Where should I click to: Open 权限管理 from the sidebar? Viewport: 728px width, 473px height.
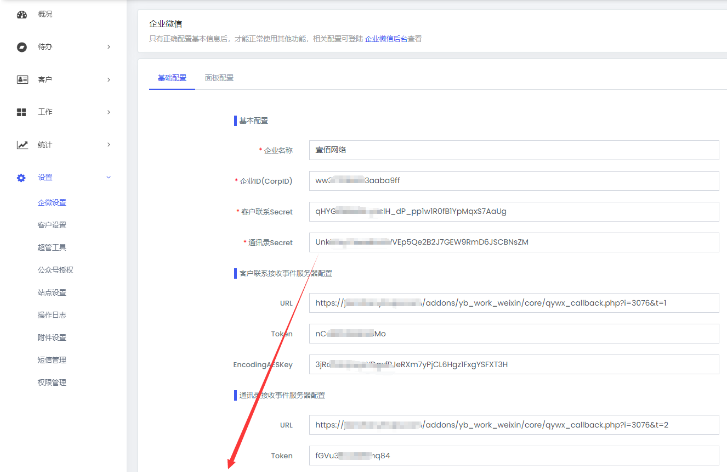tap(52, 382)
